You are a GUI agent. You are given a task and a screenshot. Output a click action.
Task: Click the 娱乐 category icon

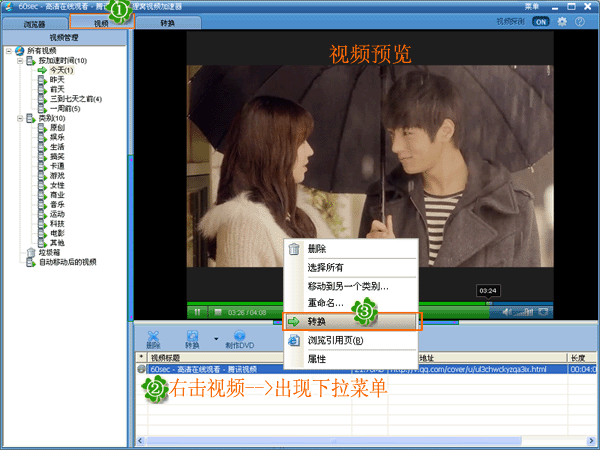click(42, 137)
